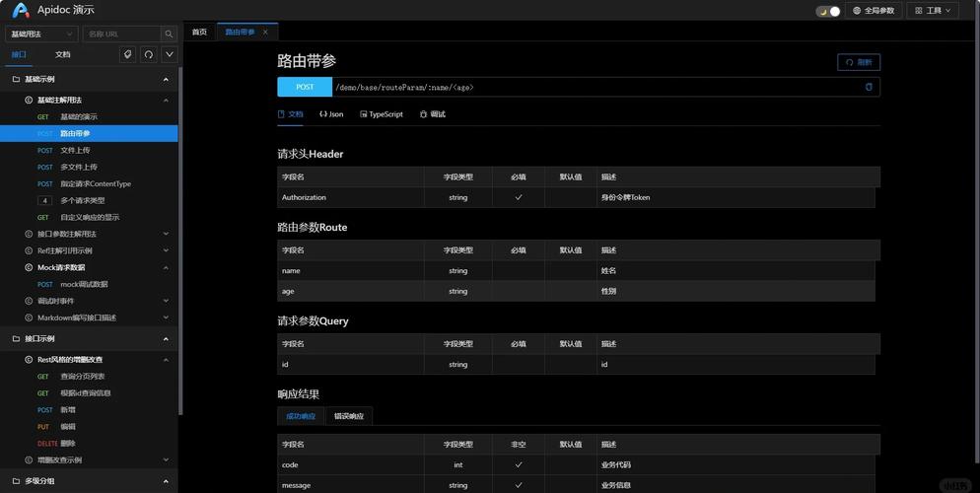
Task: Switch to the 接口 sidebar tab
Action: [x=19, y=54]
